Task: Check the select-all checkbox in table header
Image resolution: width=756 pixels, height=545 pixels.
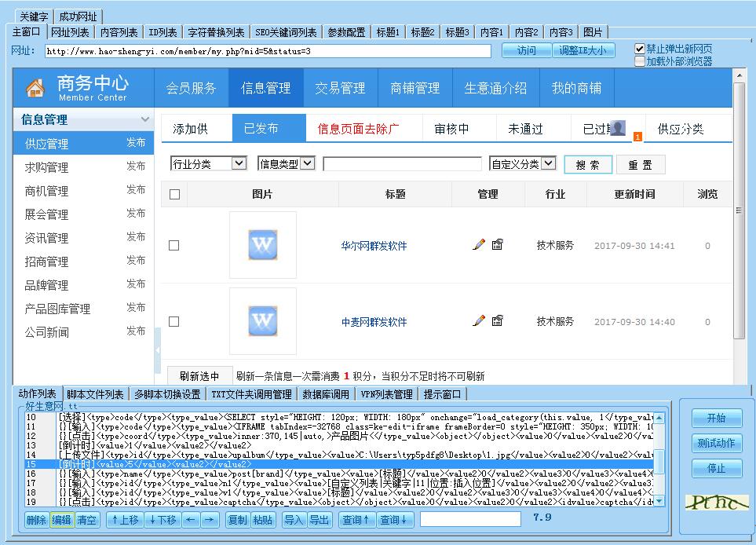Action: point(174,195)
